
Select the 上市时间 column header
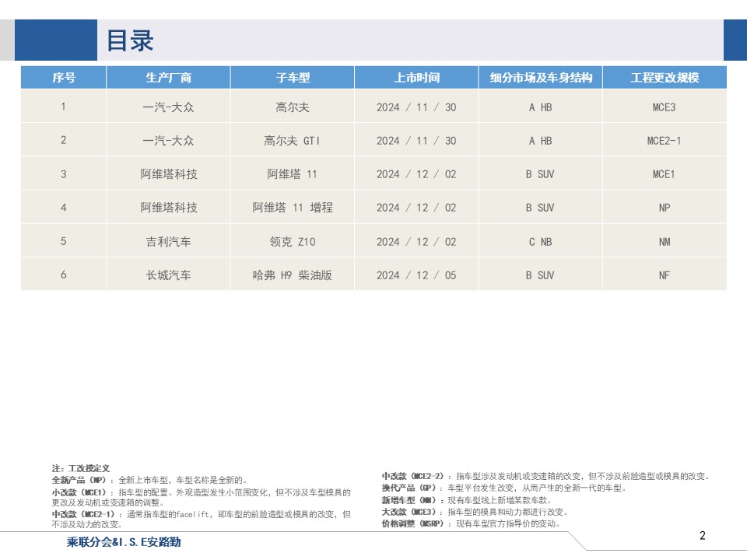point(416,77)
